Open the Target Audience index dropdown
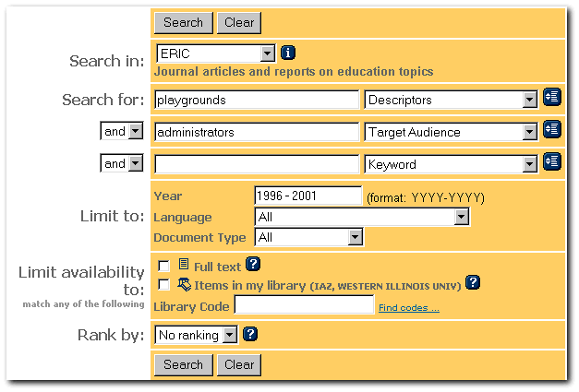This screenshot has width=579, height=392. 529,132
